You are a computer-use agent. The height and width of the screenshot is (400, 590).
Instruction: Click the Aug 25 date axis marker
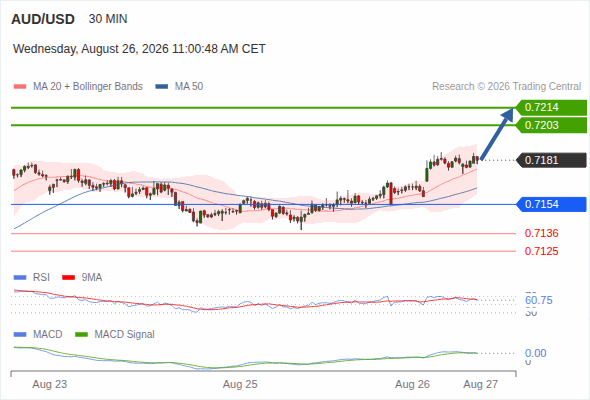(240, 385)
